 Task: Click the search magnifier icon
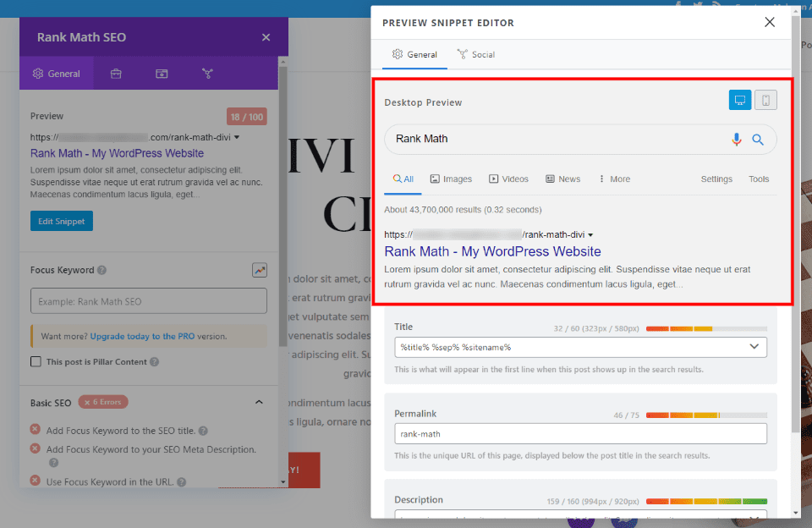[x=758, y=140]
